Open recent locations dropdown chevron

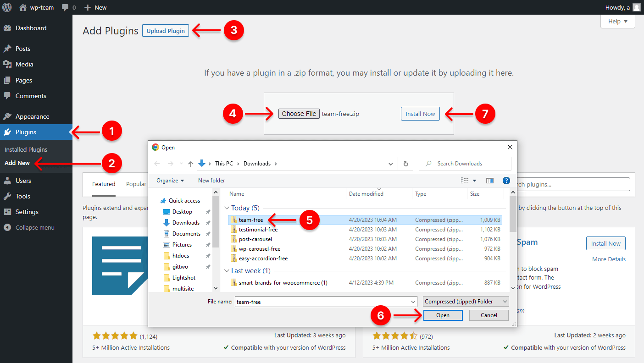(182, 164)
